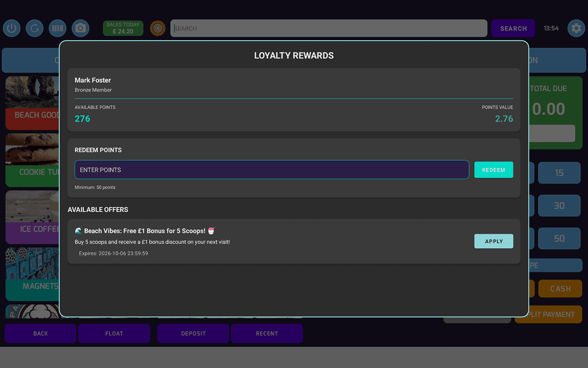Open the RECENT button
Screen dimensions: 588x368
click(x=267, y=333)
